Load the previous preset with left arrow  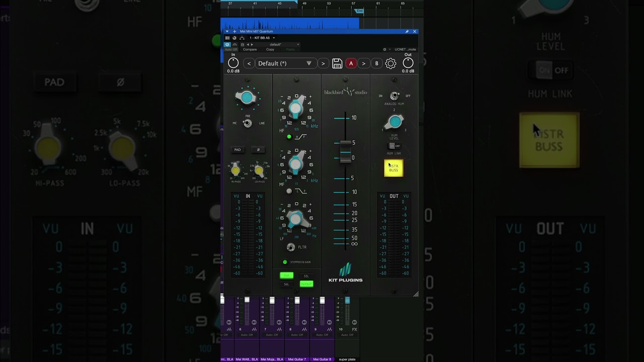[x=249, y=63]
